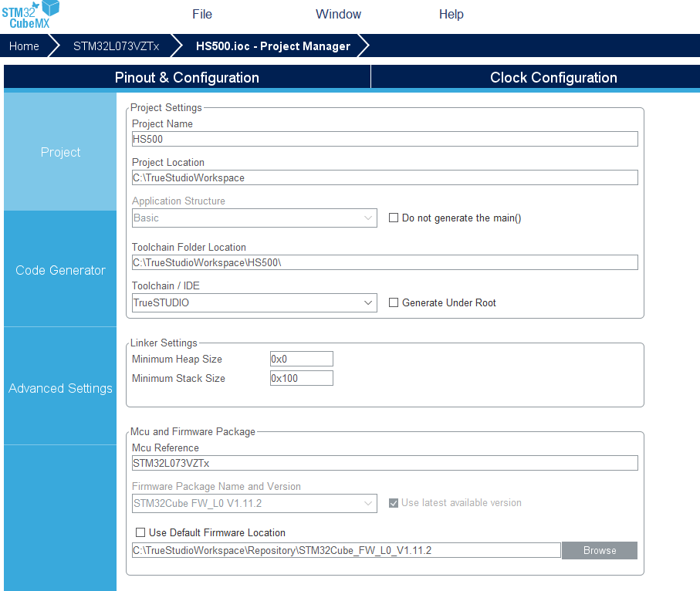Image resolution: width=700 pixels, height=591 pixels.
Task: Enable Generate Under Root checkbox
Action: click(x=394, y=302)
